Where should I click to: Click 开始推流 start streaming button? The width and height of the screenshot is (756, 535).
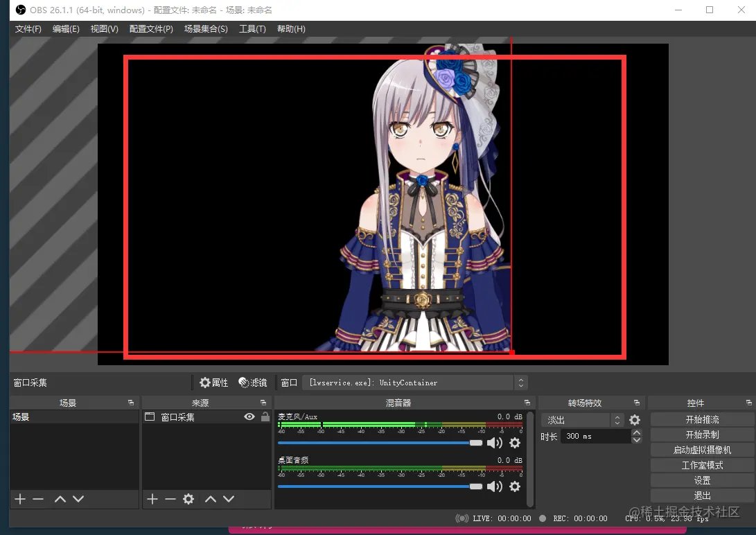[x=702, y=420]
